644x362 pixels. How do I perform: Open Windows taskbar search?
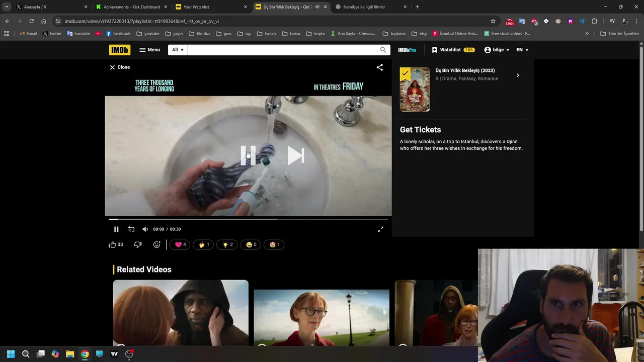[x=26, y=354]
